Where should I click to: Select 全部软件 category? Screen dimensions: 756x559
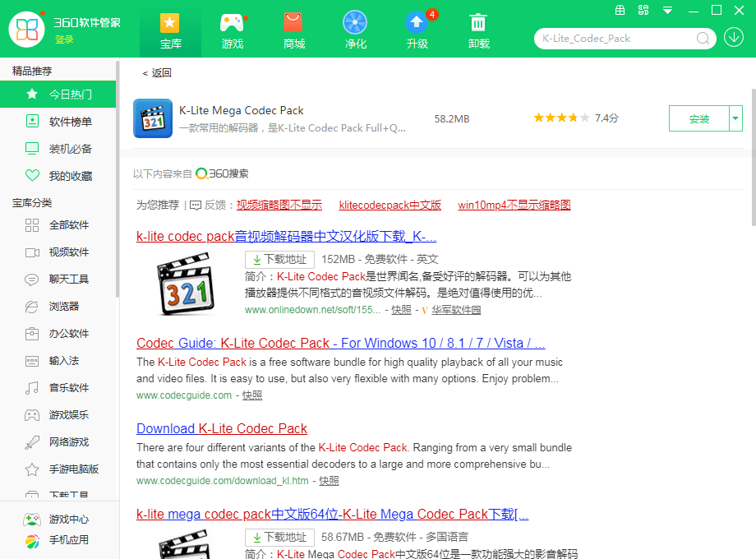click(x=58, y=224)
